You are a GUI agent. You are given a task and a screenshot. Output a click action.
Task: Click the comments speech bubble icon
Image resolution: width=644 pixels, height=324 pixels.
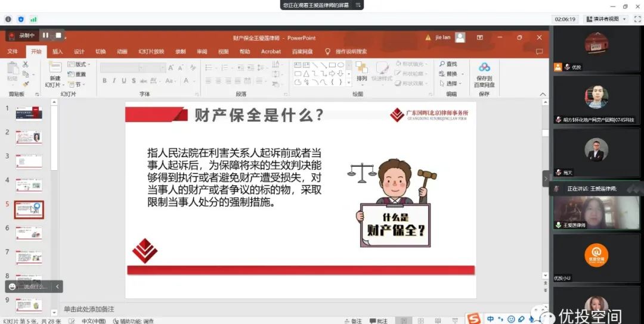539,52
